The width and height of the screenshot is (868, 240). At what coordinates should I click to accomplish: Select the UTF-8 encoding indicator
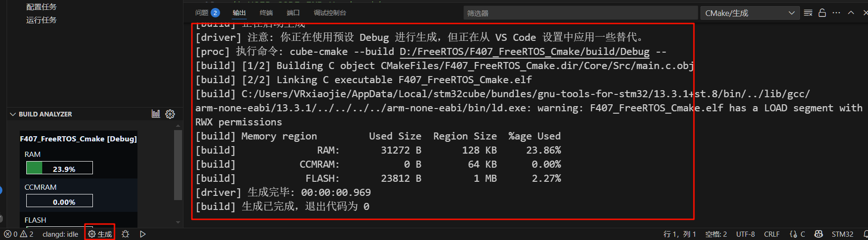[x=745, y=234]
